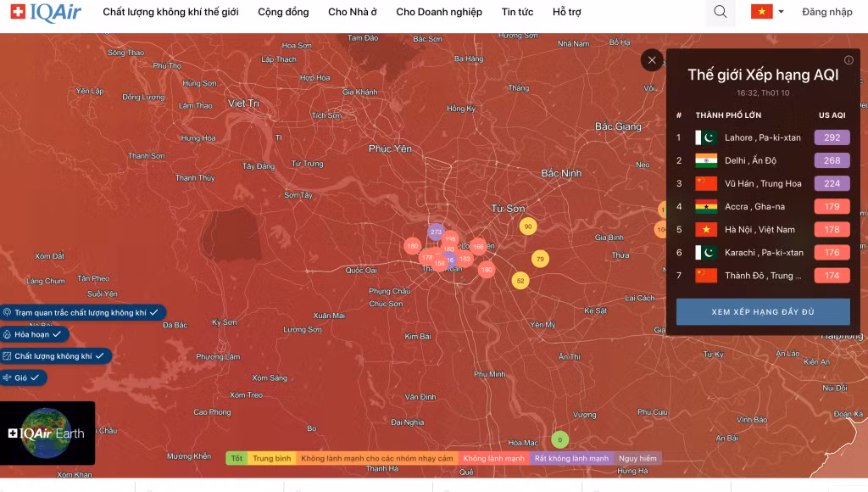Viewport: 868px width, 492px height.
Task: Click the station marker labeled 178
Action: coord(427,257)
